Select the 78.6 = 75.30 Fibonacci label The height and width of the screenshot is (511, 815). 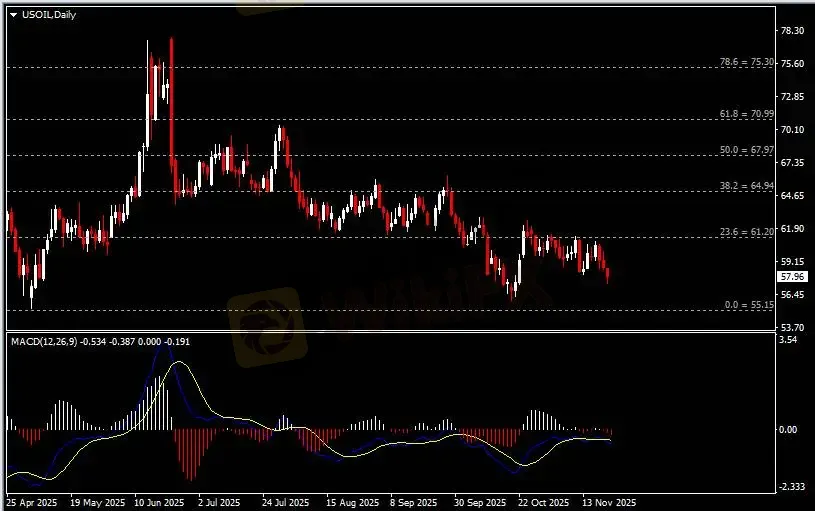[x=746, y=62]
